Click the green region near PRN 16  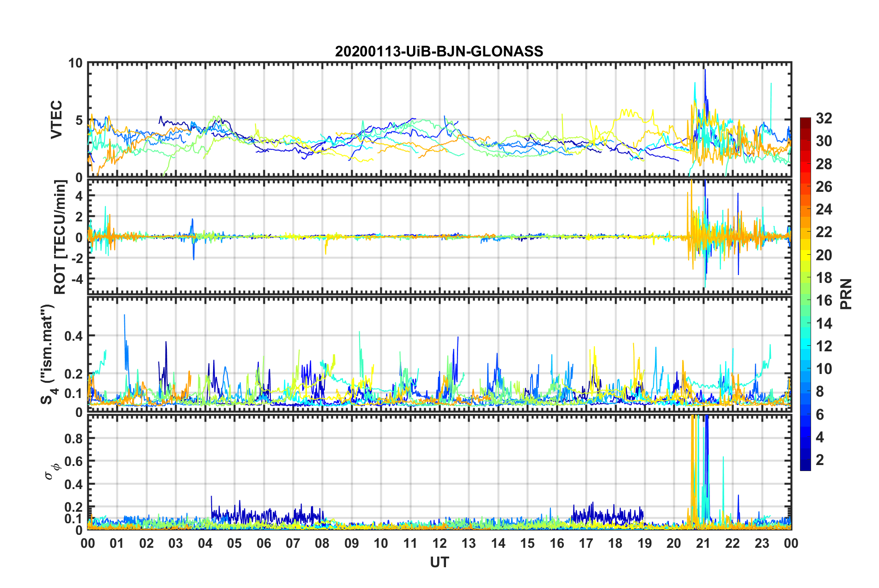(x=805, y=300)
